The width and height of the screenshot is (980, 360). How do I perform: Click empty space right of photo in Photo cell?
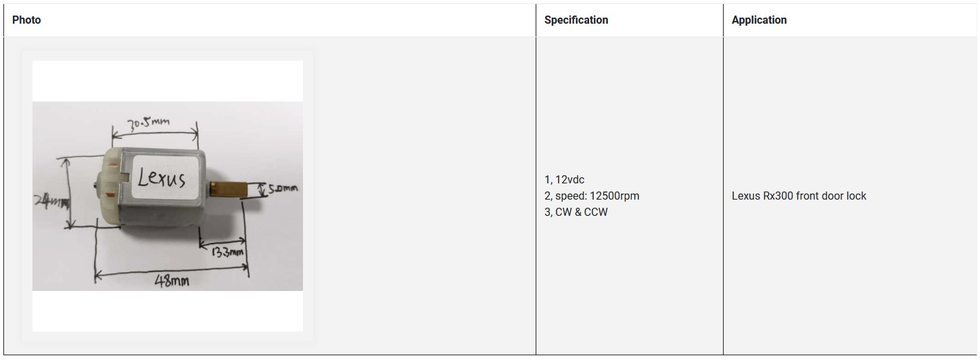click(x=419, y=196)
